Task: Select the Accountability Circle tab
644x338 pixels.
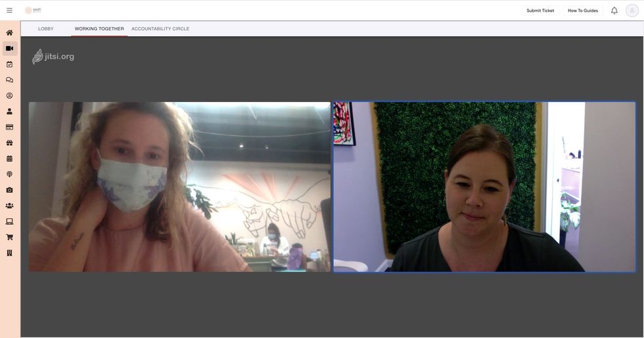Action: (x=160, y=29)
